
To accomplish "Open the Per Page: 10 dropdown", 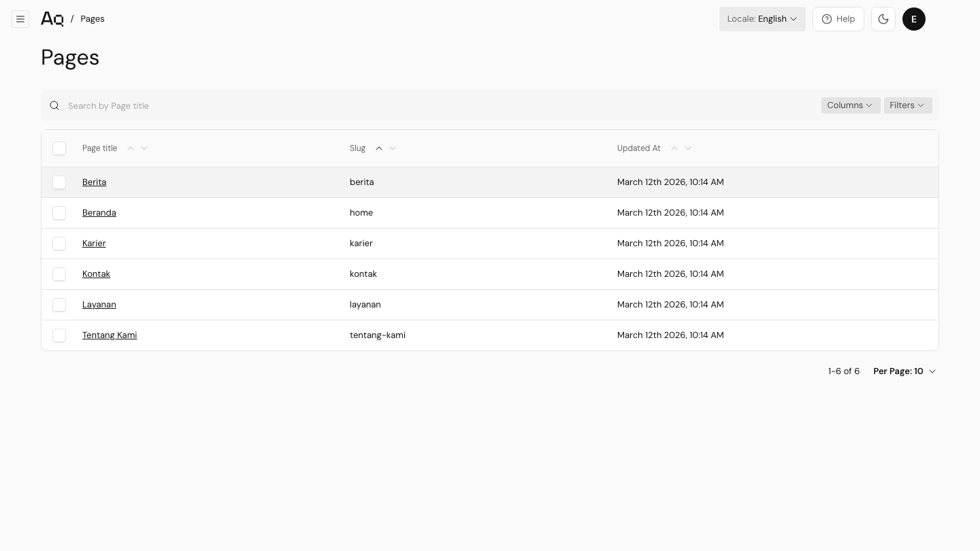I will [904, 371].
